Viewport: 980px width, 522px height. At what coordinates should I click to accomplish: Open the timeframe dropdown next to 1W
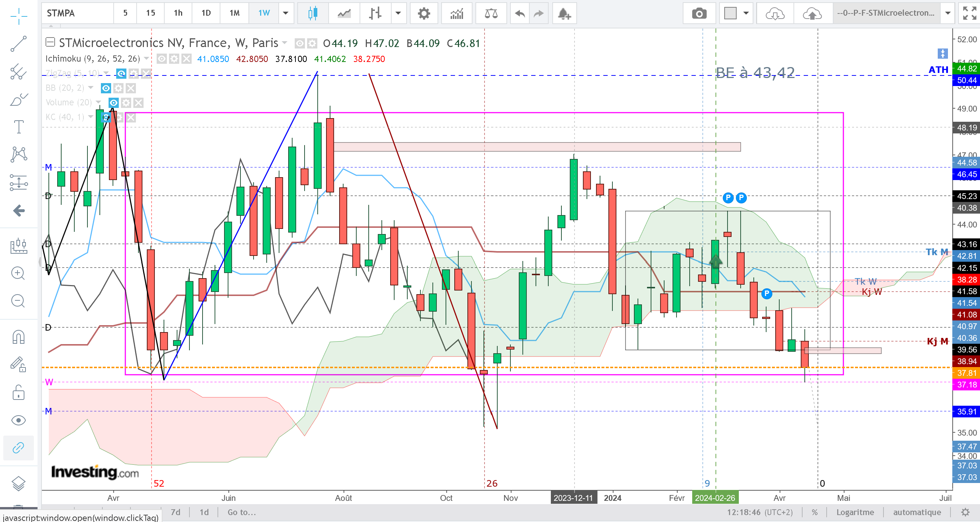285,13
